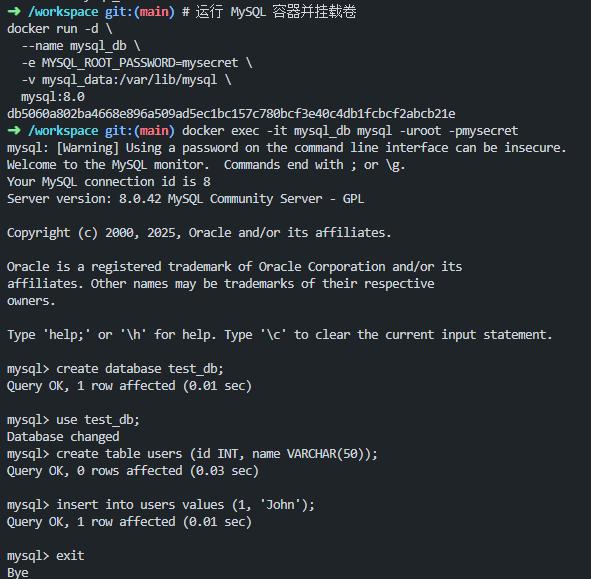Image resolution: width=591 pixels, height=579 pixels.
Task: Click the '--name mysql_db' option line
Action: click(x=81, y=46)
